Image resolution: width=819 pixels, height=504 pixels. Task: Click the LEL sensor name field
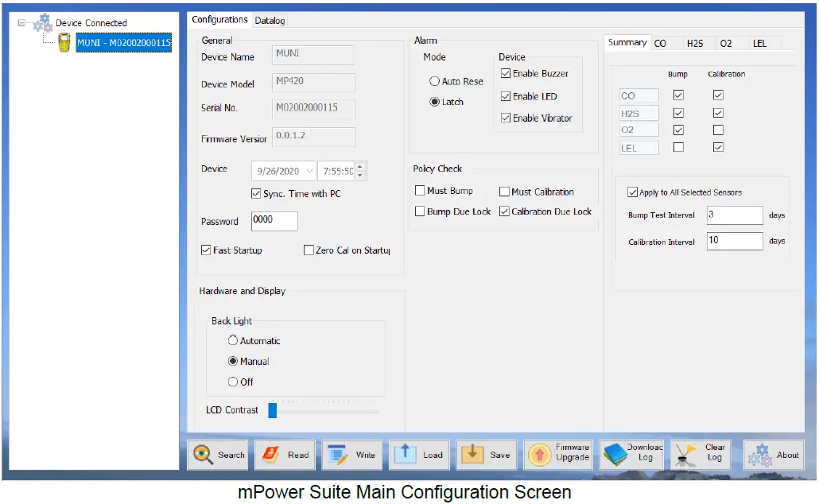click(639, 148)
